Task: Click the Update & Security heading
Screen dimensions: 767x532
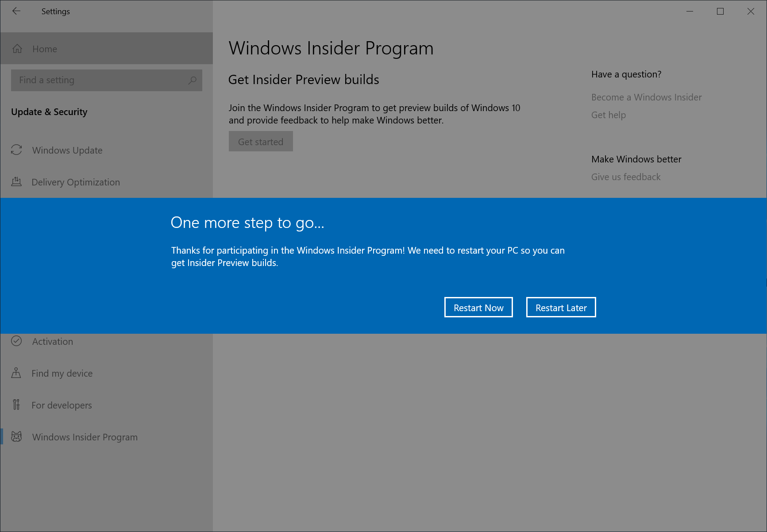Action: [49, 112]
